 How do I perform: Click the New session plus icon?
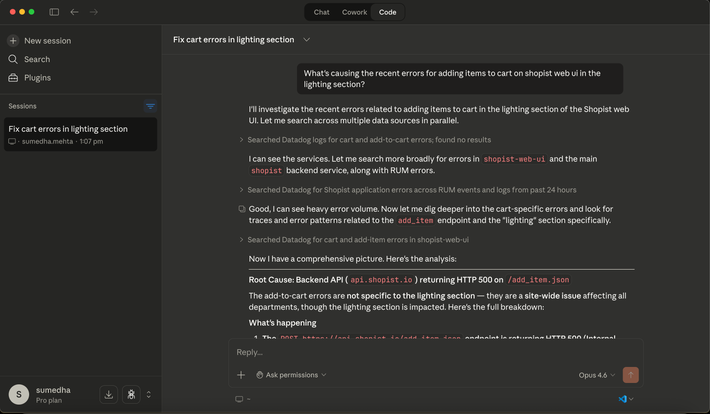click(13, 41)
